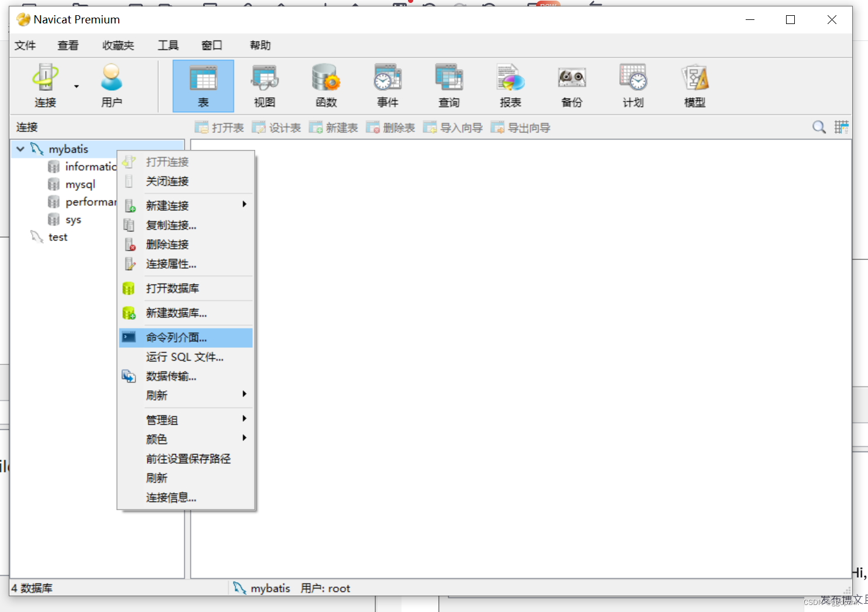The image size is (868, 612).
Task: Click the 连接 connection toolbar icon
Action: (x=45, y=86)
